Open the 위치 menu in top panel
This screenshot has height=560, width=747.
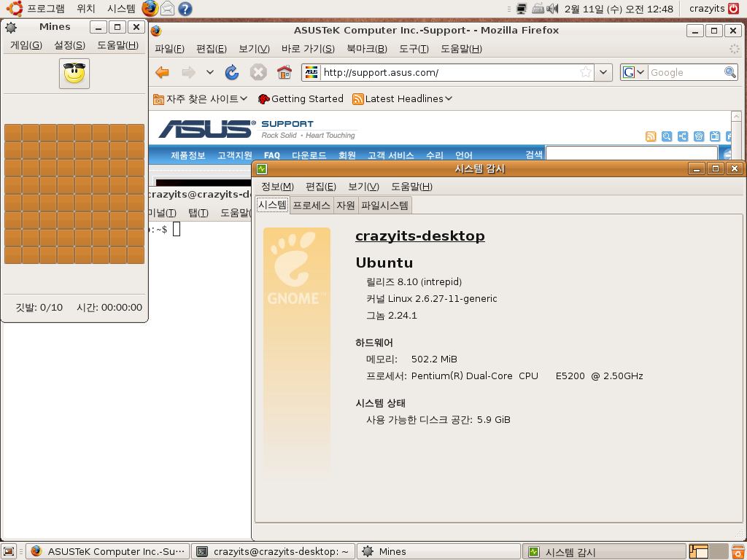click(86, 9)
